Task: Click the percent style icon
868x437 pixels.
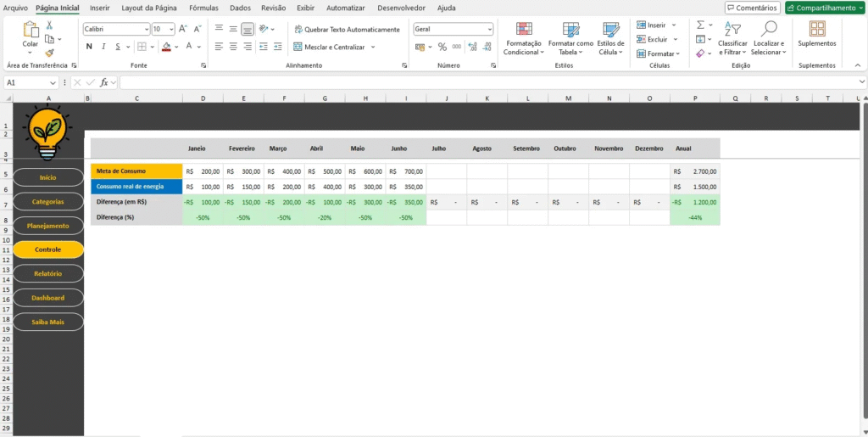Action: coord(442,47)
